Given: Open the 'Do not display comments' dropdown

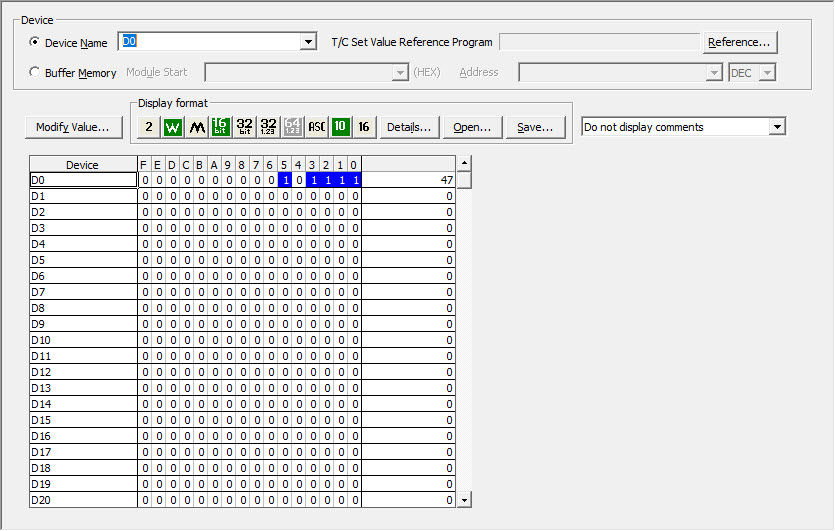Looking at the screenshot, I should (777, 127).
